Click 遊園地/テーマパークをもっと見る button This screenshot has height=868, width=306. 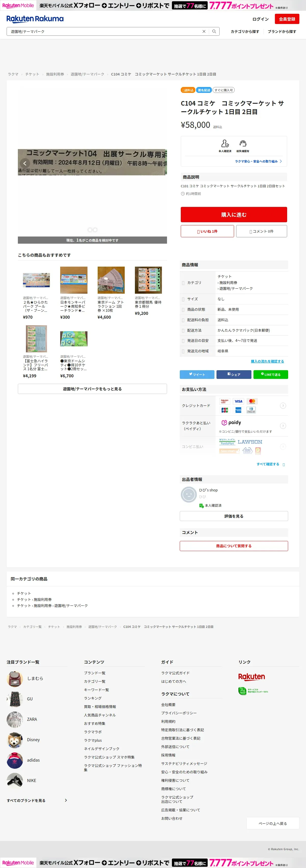click(92, 389)
